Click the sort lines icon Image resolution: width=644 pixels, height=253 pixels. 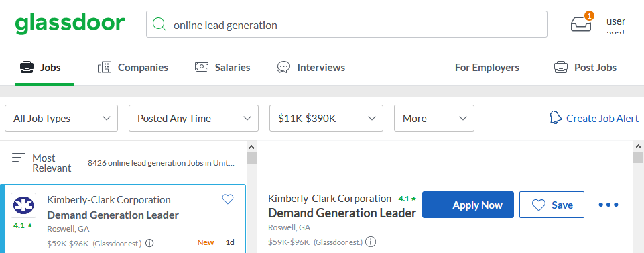(x=19, y=158)
